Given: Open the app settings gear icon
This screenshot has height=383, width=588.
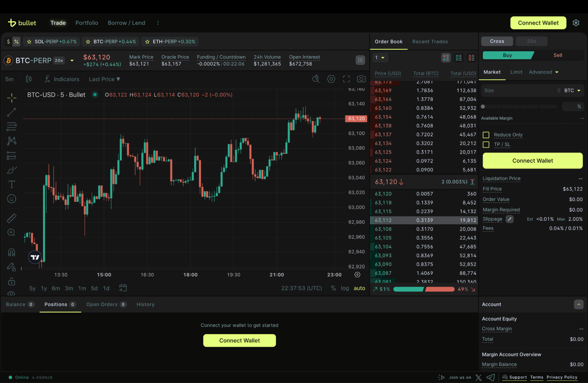Looking at the screenshot, I should click(x=576, y=23).
